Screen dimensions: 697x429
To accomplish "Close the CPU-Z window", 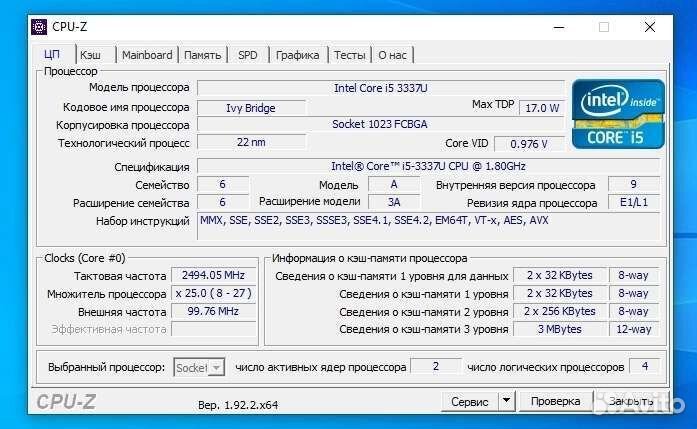I will tap(650, 28).
